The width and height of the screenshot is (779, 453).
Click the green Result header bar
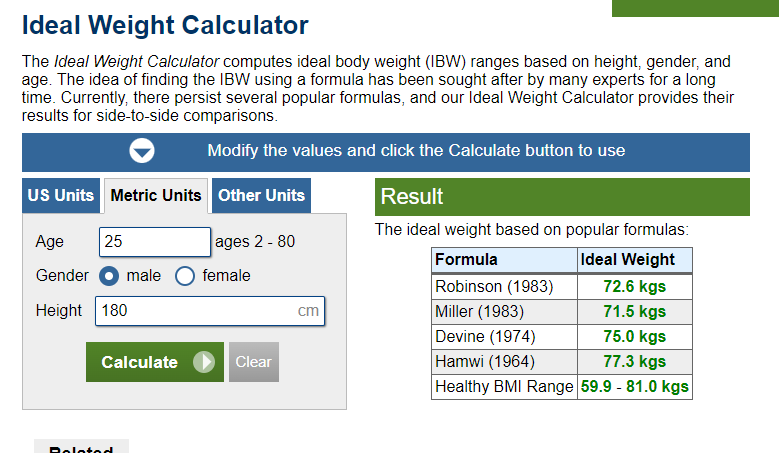[x=562, y=197]
